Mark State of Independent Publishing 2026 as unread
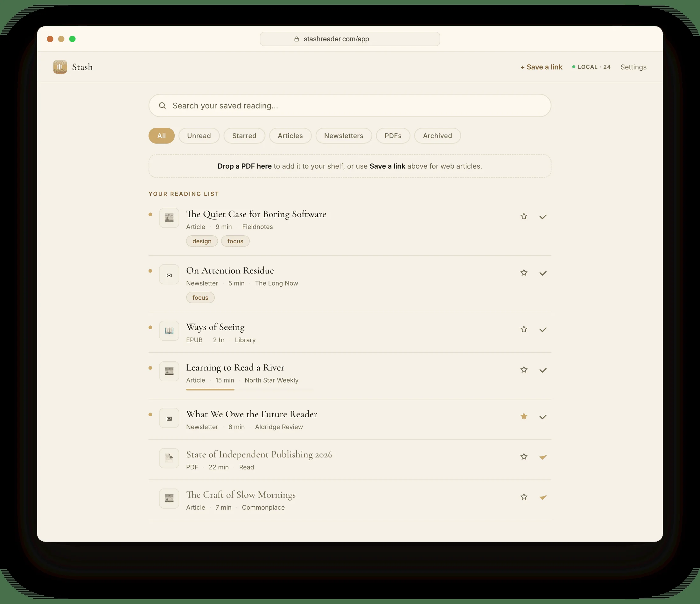700x604 pixels. coord(543,457)
